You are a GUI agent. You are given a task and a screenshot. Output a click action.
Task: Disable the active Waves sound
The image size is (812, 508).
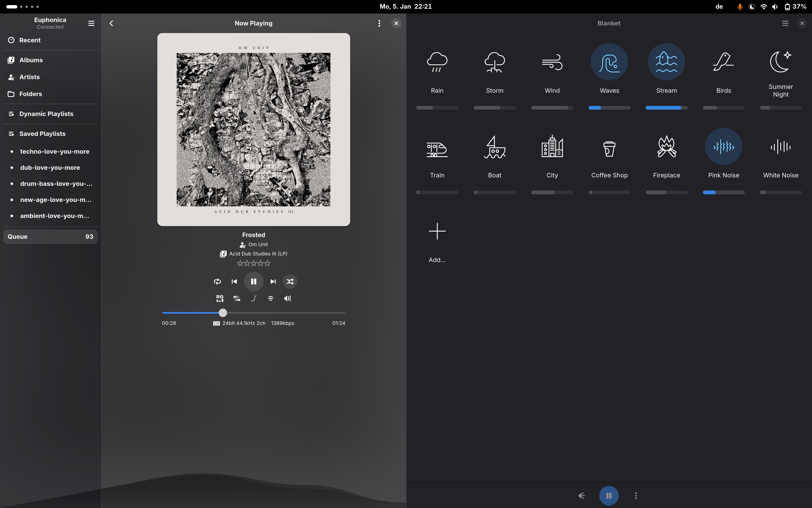coord(609,62)
